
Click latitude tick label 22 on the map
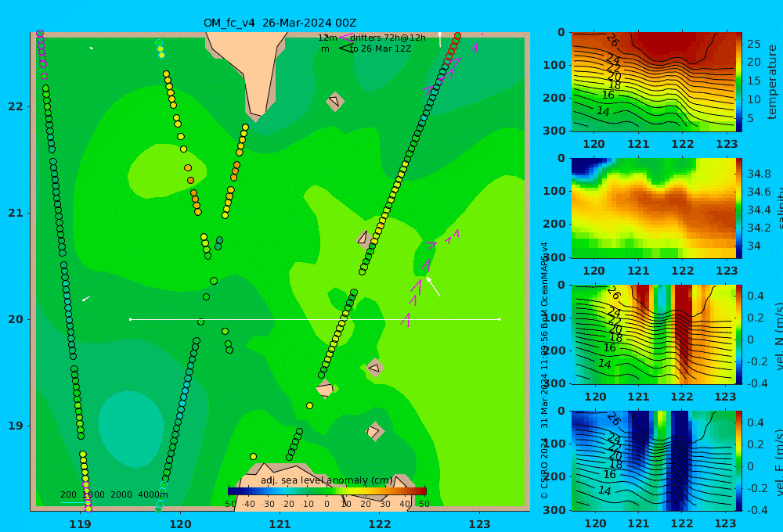(16, 107)
